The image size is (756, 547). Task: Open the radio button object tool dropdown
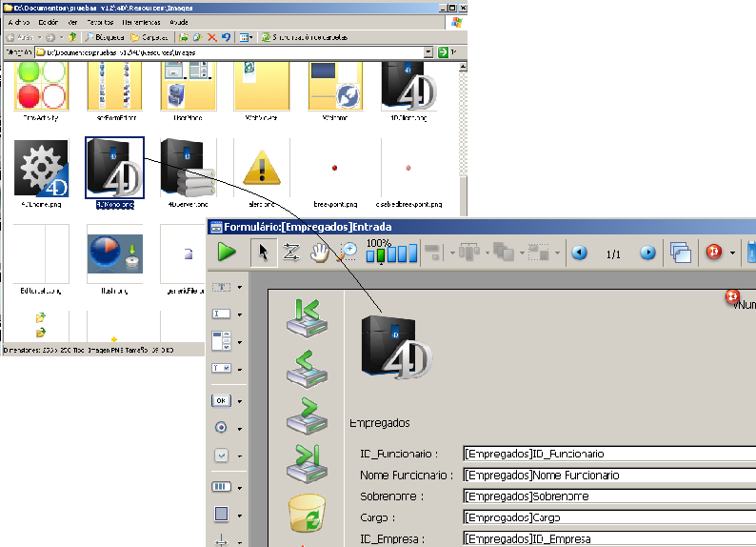[240, 428]
